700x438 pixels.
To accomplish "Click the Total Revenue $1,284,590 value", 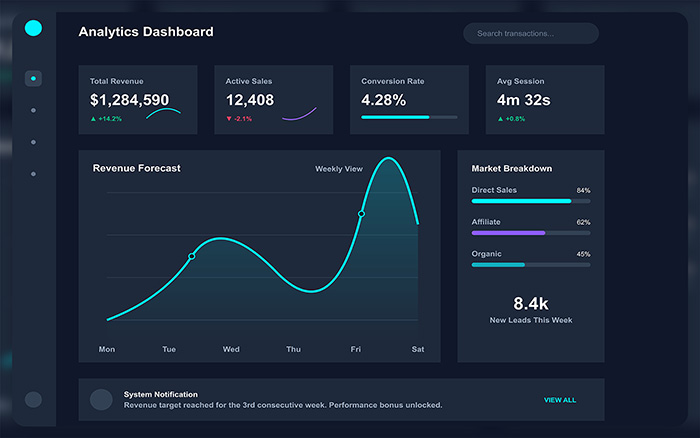I will [x=129, y=100].
